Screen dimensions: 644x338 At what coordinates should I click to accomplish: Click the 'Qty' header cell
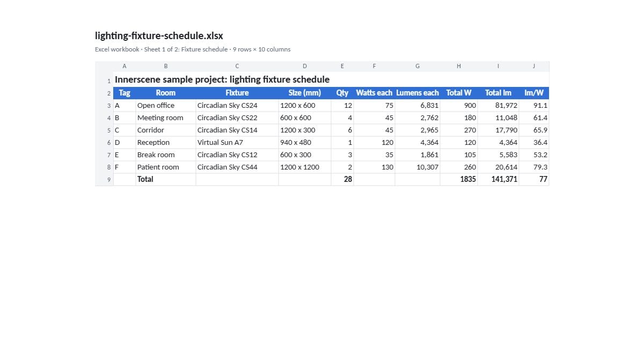pos(342,93)
